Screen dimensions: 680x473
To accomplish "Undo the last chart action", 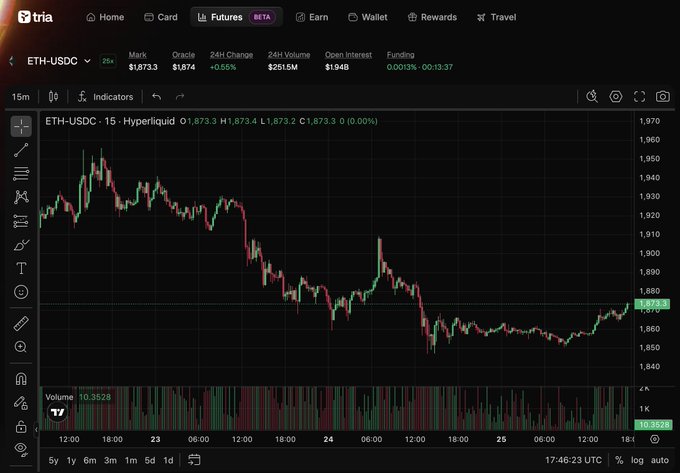I will coord(157,97).
